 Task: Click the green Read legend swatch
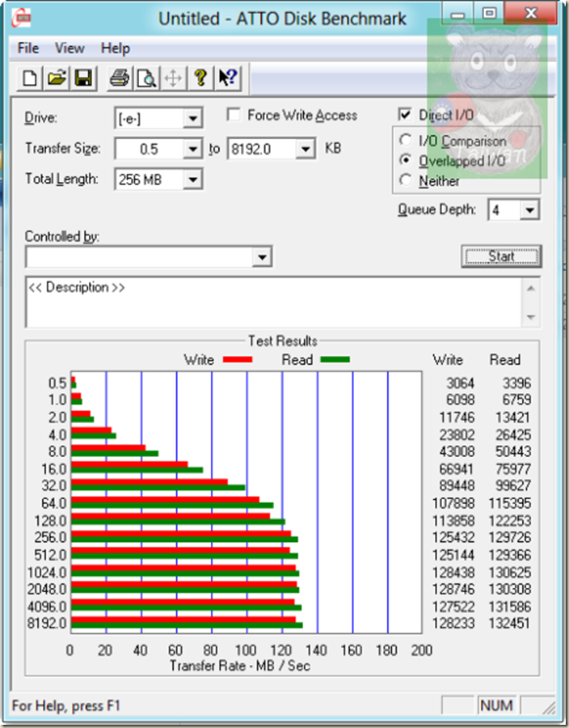point(335,359)
